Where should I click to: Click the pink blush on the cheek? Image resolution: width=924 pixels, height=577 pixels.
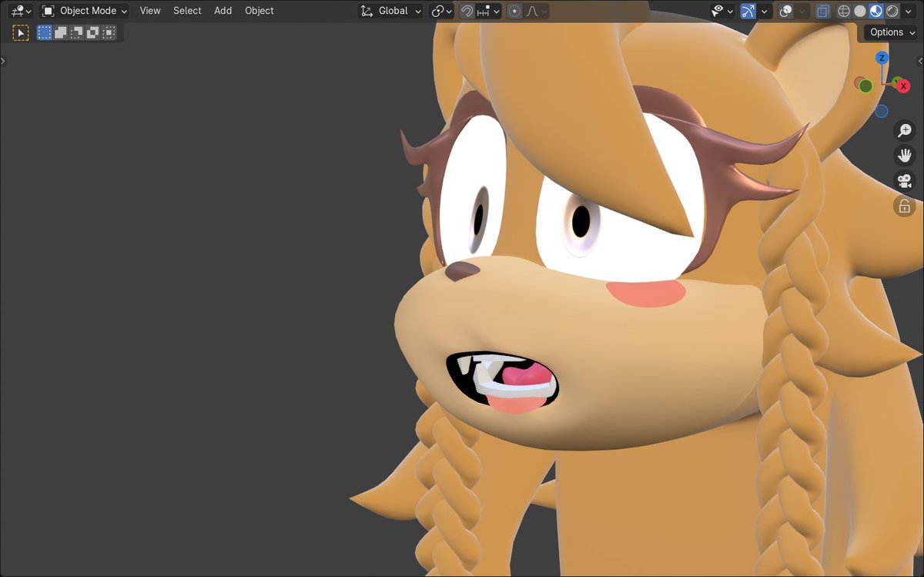click(x=646, y=293)
